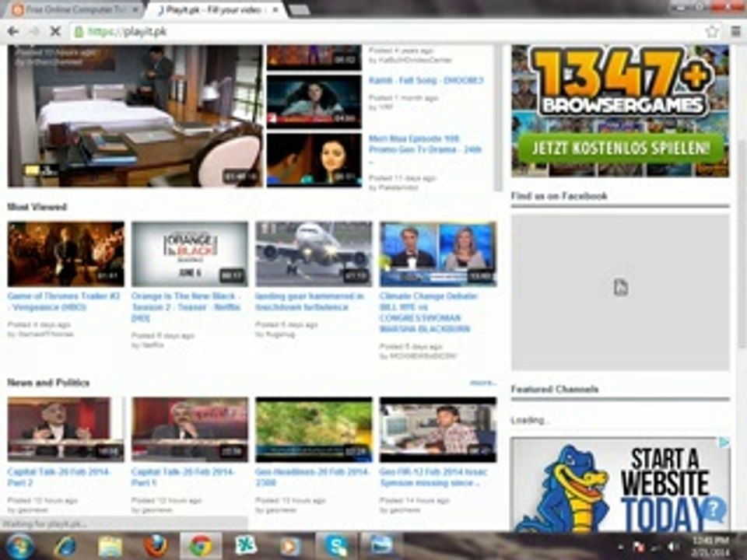Click the blue help bubble on the ad
Viewport: 747px width, 560px height.
713,510
